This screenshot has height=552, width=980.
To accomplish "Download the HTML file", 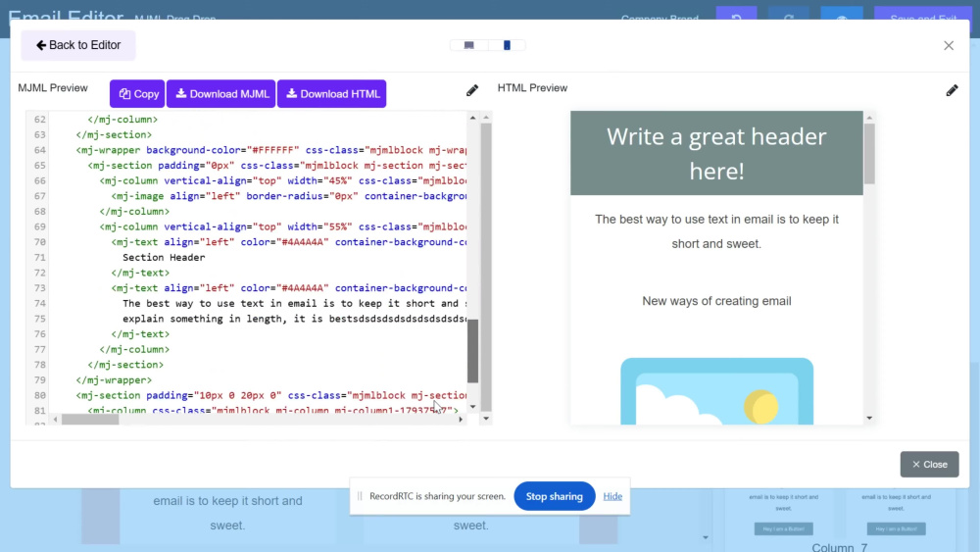I will click(332, 94).
